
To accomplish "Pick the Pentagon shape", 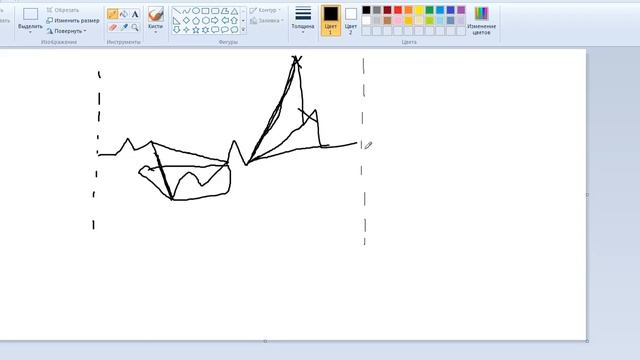I will coord(196,20).
